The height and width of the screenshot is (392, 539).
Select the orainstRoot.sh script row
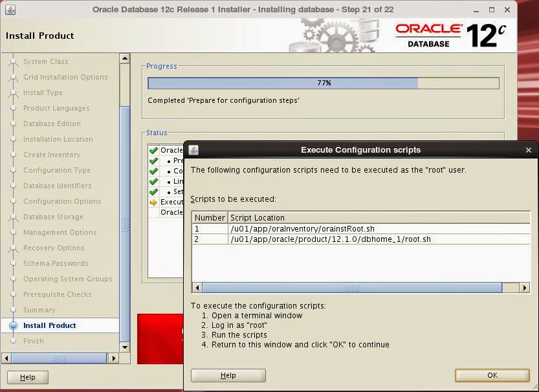(x=361, y=229)
